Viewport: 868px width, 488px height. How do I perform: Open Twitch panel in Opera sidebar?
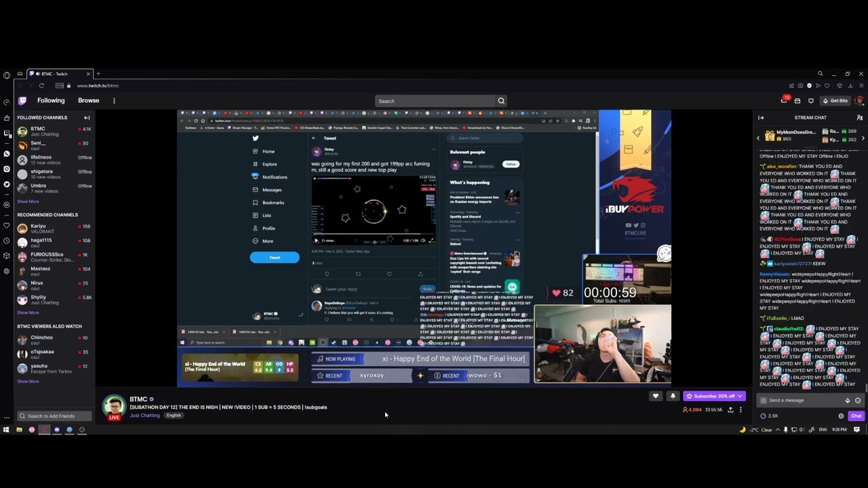7,134
